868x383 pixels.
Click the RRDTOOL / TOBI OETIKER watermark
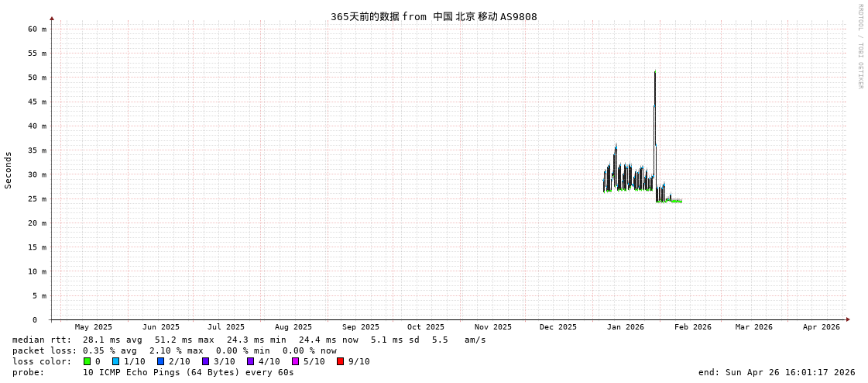point(859,47)
